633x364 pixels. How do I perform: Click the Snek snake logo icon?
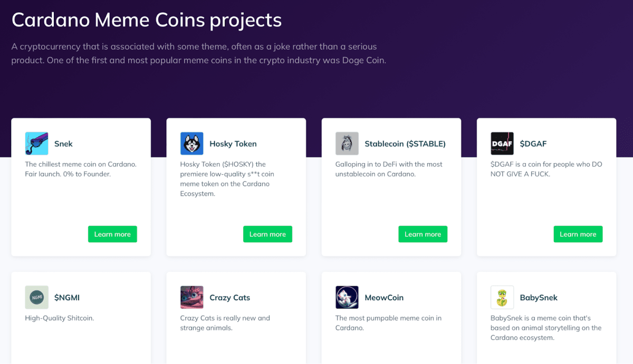(x=36, y=143)
